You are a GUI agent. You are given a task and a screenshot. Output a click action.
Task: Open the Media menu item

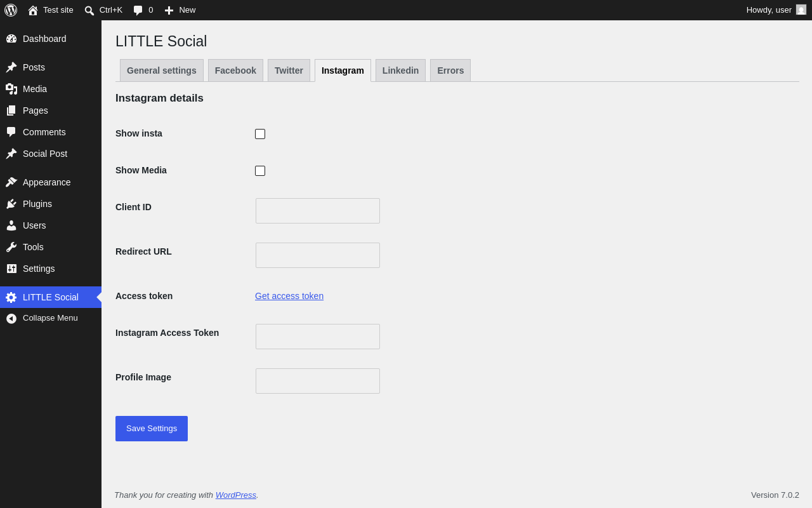point(51,89)
